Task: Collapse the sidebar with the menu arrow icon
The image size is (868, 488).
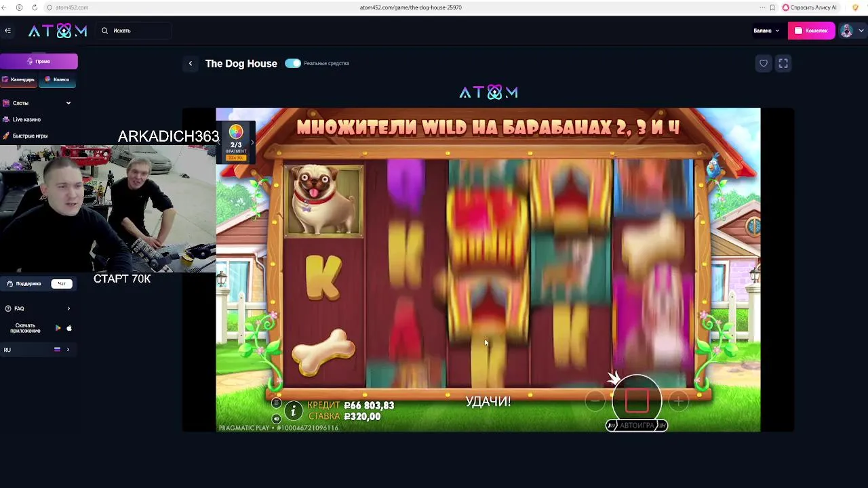Action: pyautogui.click(x=7, y=30)
